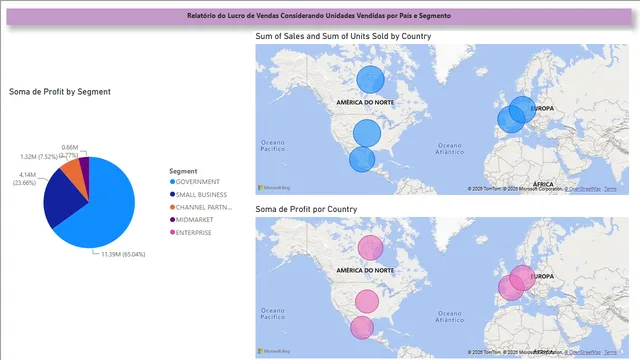Click the Microsoft Bing logo on the sales map

[x=274, y=188]
